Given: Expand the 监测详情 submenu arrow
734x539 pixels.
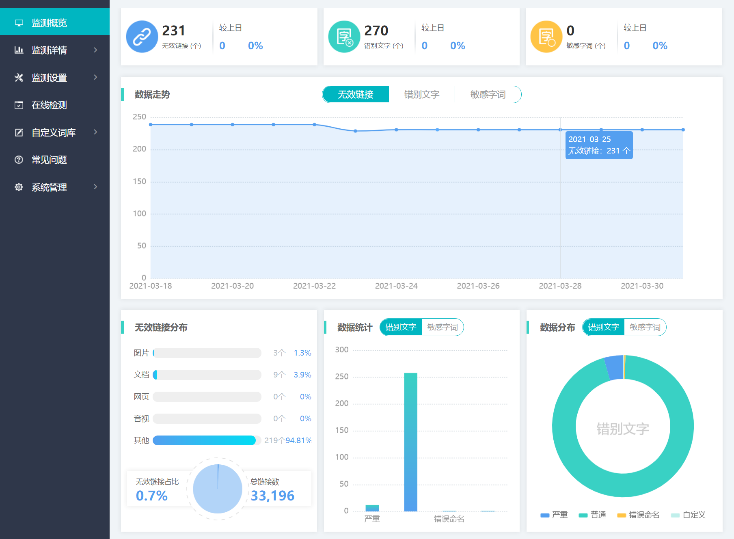Looking at the screenshot, I should point(95,49).
